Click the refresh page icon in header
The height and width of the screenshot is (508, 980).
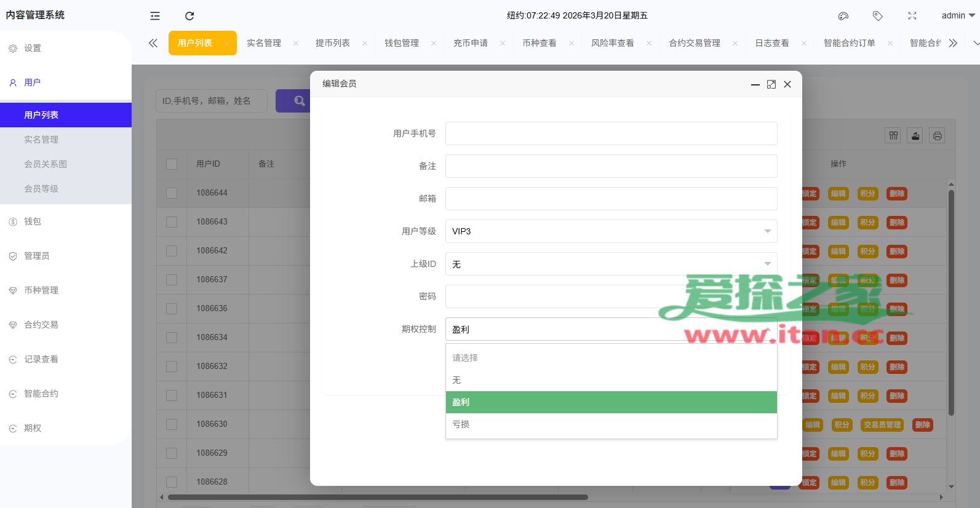(189, 16)
